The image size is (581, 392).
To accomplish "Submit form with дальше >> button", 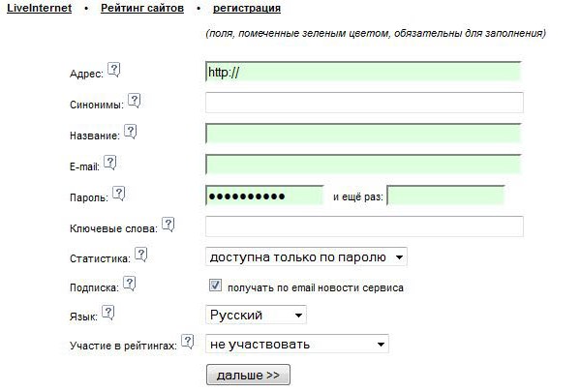I will [x=248, y=375].
